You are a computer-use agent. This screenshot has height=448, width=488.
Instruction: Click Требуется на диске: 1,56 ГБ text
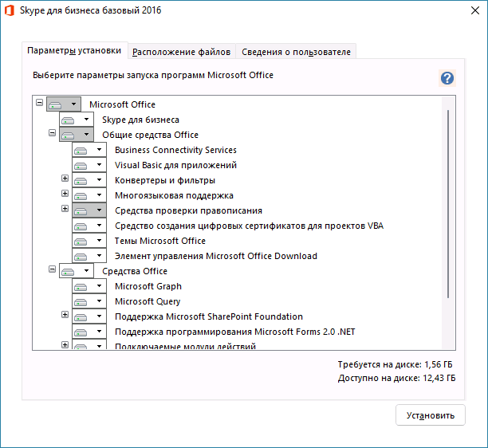(396, 364)
